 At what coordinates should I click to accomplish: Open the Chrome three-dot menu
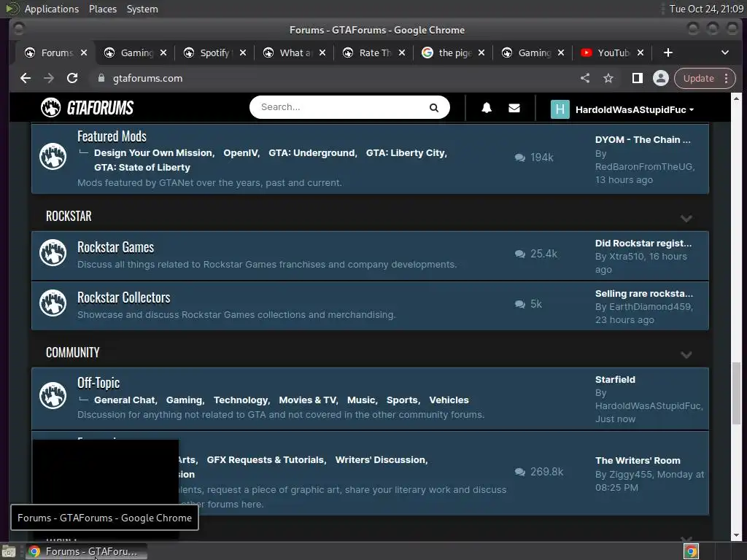coord(726,78)
